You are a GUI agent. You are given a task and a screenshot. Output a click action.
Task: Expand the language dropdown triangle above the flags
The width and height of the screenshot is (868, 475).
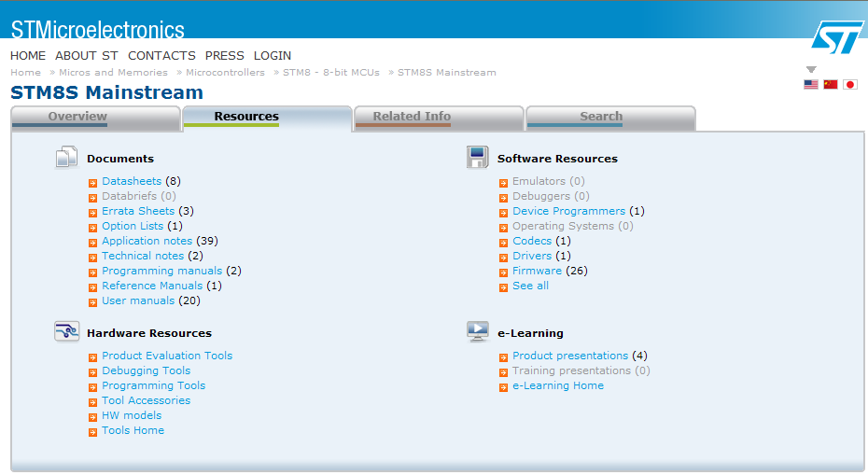811,70
